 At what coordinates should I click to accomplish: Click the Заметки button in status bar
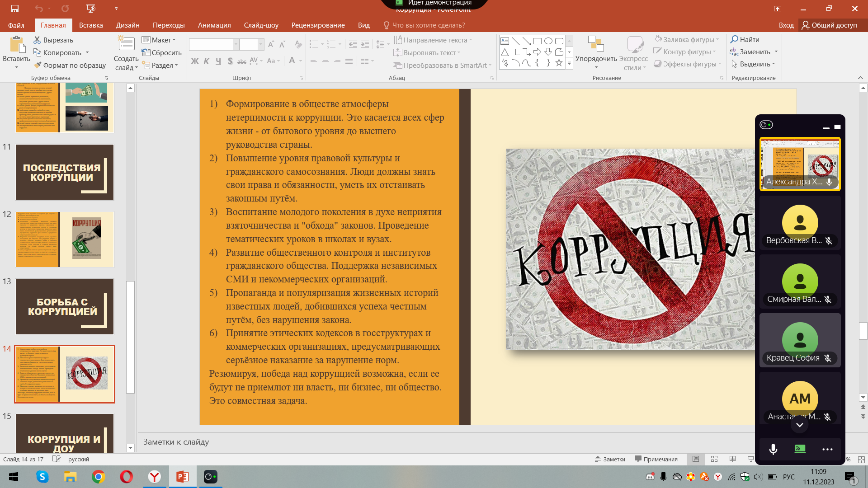click(x=610, y=459)
